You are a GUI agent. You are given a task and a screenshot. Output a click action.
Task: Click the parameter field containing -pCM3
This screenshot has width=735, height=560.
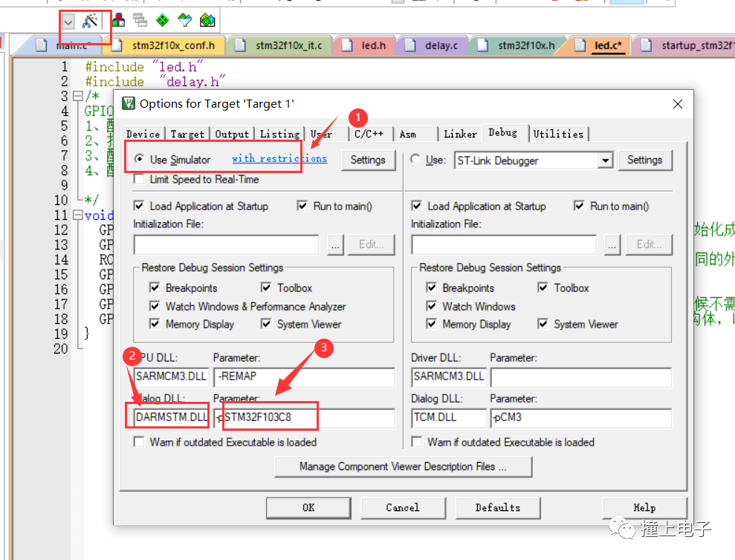[581, 417]
